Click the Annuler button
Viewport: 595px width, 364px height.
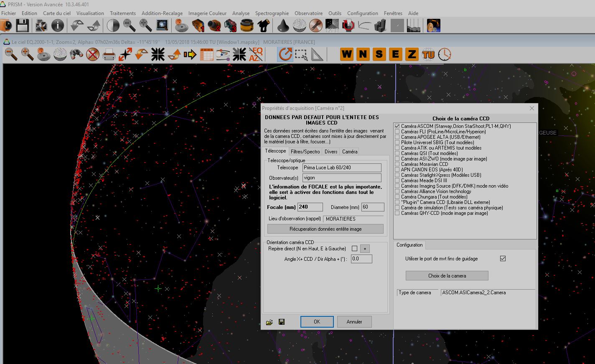point(354,322)
